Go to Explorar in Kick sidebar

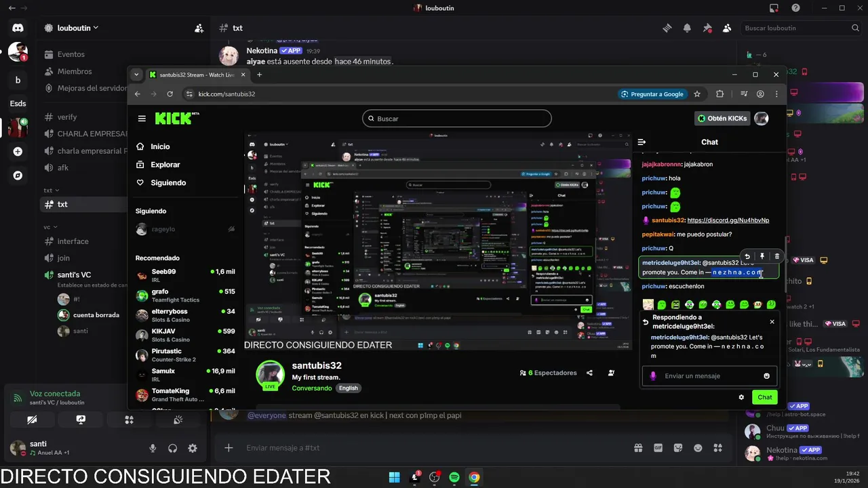tap(159, 165)
